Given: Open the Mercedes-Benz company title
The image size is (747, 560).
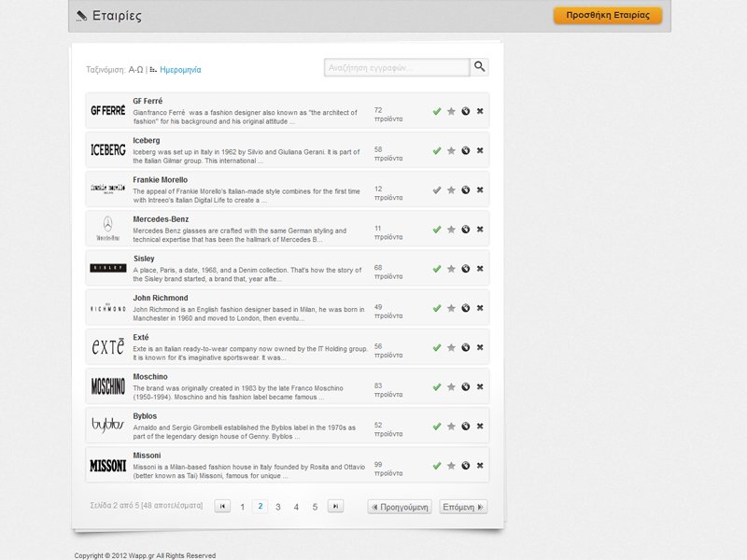Looking at the screenshot, I should point(161,219).
